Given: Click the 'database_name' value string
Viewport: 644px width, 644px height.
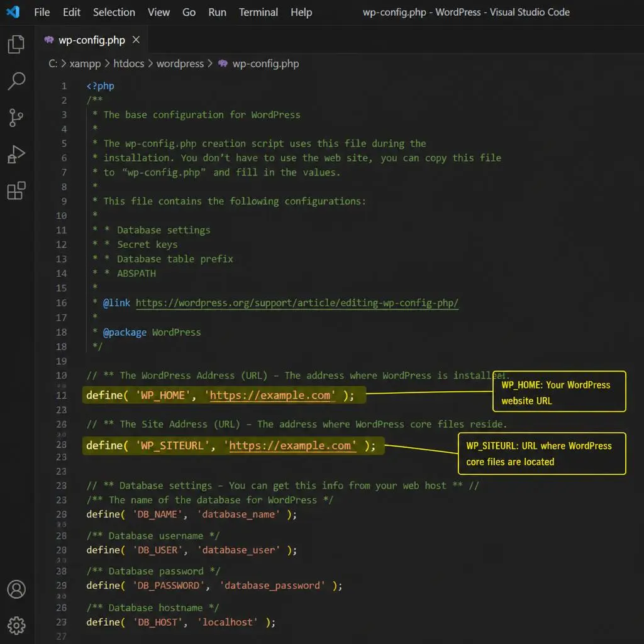Looking at the screenshot, I should point(238,514).
